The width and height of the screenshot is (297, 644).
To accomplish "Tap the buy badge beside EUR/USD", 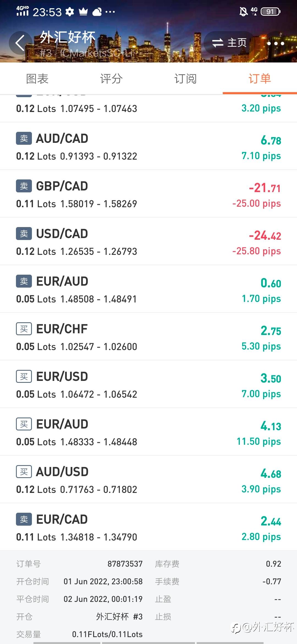I will (24, 376).
